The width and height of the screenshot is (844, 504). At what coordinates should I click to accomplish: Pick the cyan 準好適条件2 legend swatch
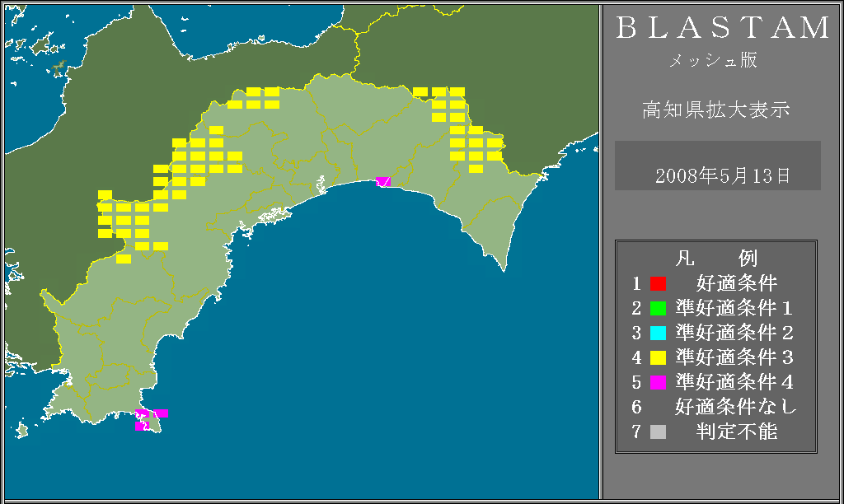coord(658,334)
